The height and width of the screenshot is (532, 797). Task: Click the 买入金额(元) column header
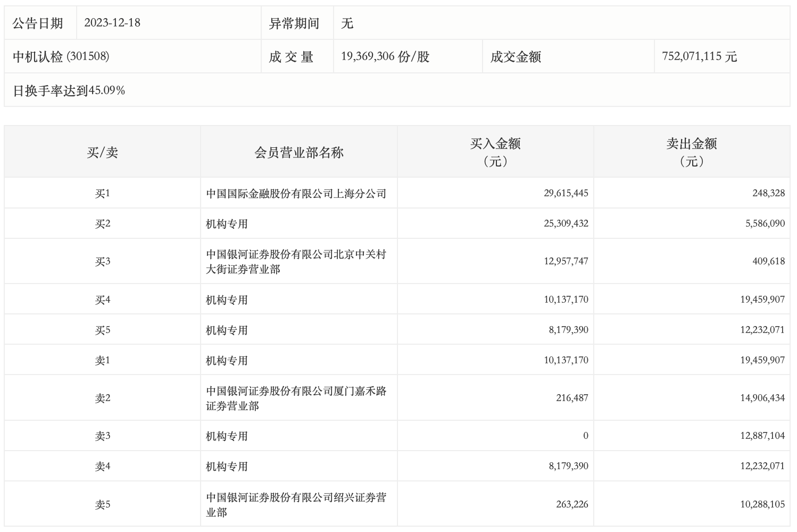click(x=495, y=152)
